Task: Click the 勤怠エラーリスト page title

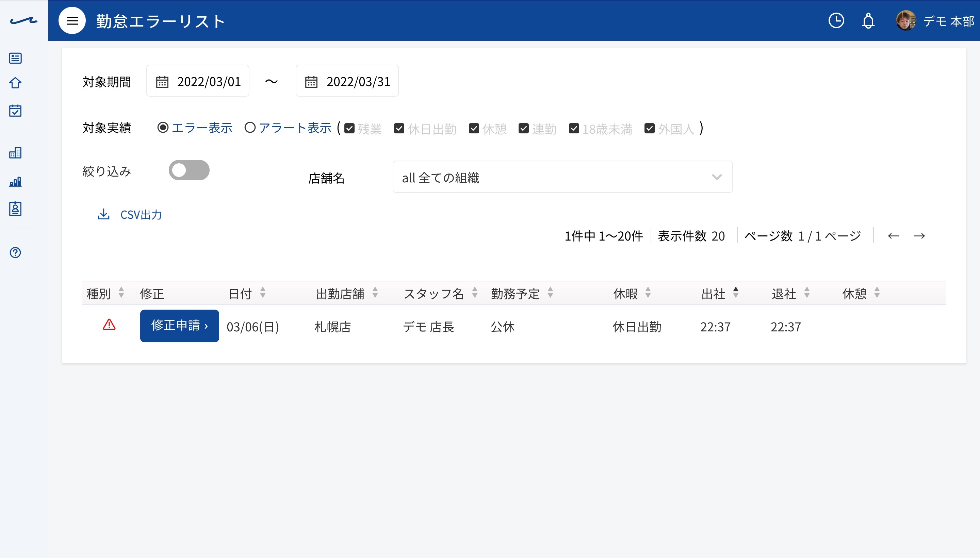Action: (161, 21)
